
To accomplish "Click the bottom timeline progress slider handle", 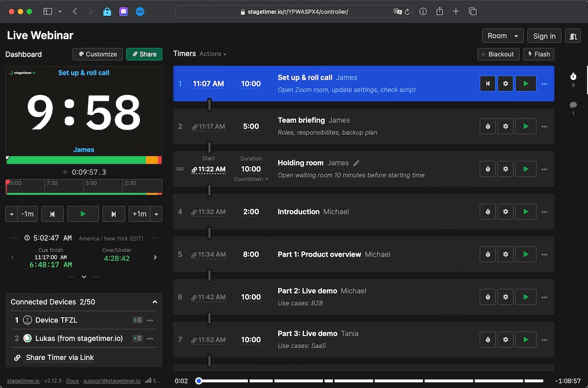I will pos(198,381).
